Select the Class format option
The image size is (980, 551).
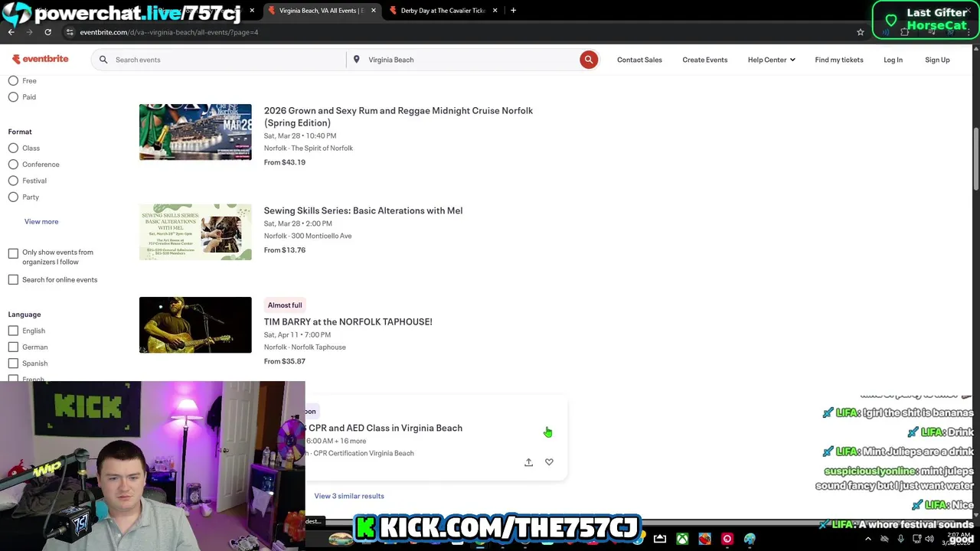point(13,148)
